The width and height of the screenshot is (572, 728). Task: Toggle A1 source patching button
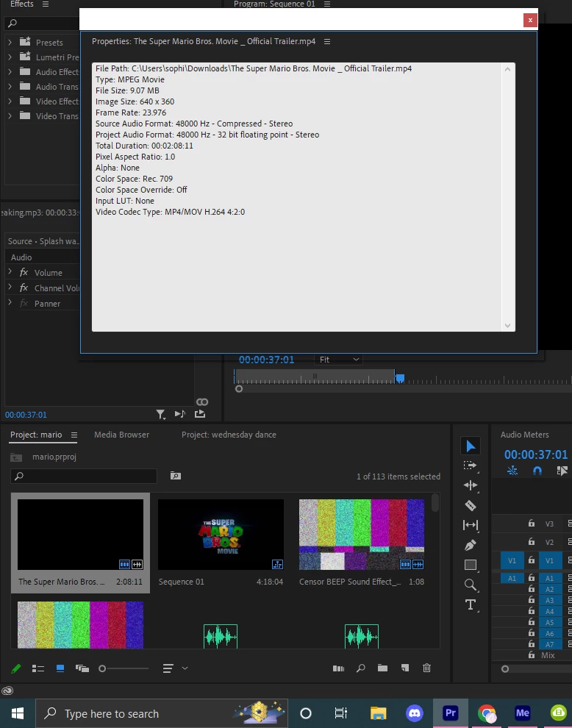tap(512, 578)
